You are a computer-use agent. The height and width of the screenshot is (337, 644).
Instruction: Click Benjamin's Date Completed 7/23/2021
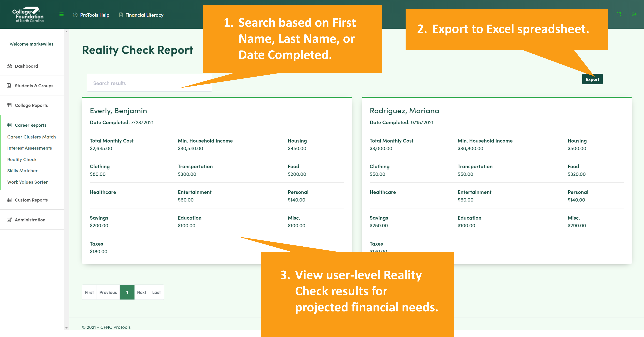121,122
